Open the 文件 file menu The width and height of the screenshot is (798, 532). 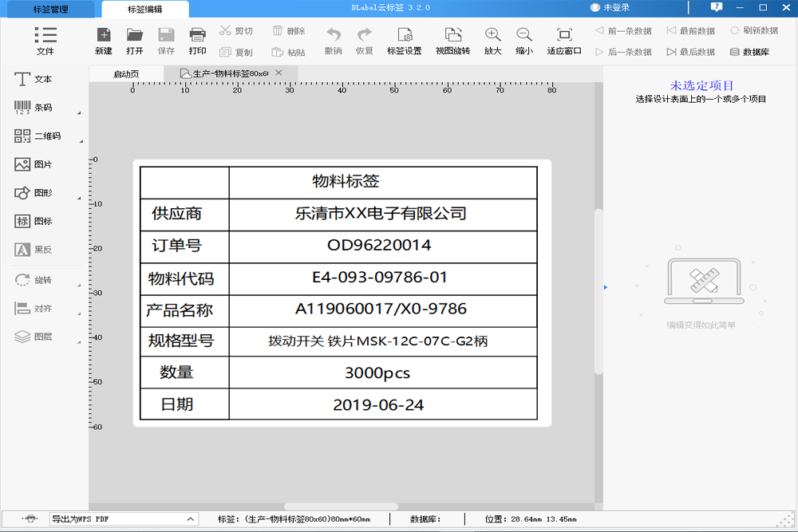click(x=45, y=41)
